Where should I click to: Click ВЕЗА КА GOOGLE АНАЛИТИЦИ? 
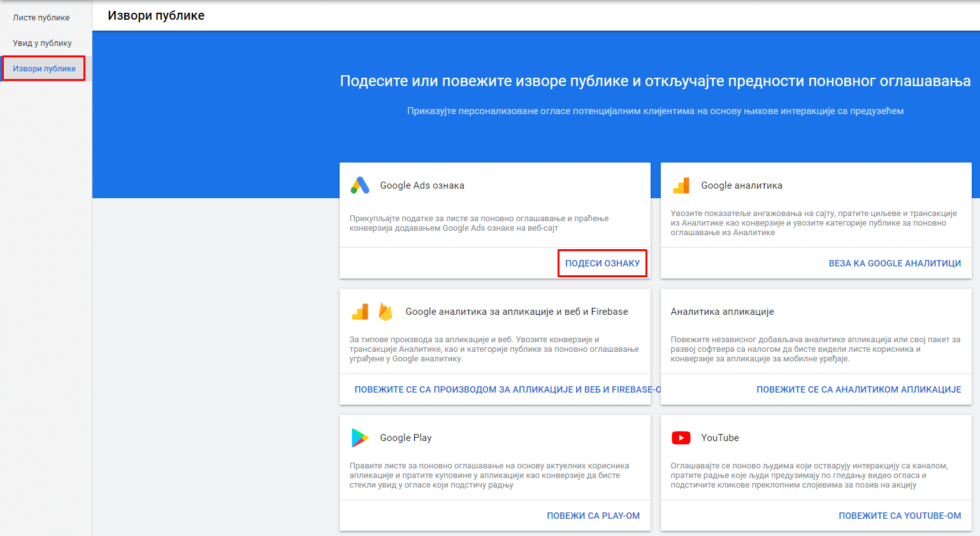pos(895,263)
